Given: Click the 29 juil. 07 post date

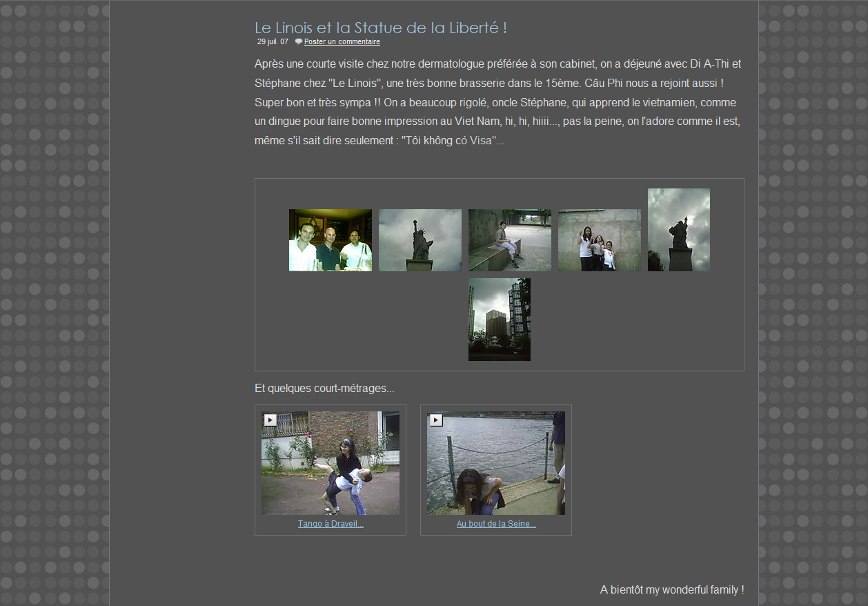Looking at the screenshot, I should click(273, 42).
